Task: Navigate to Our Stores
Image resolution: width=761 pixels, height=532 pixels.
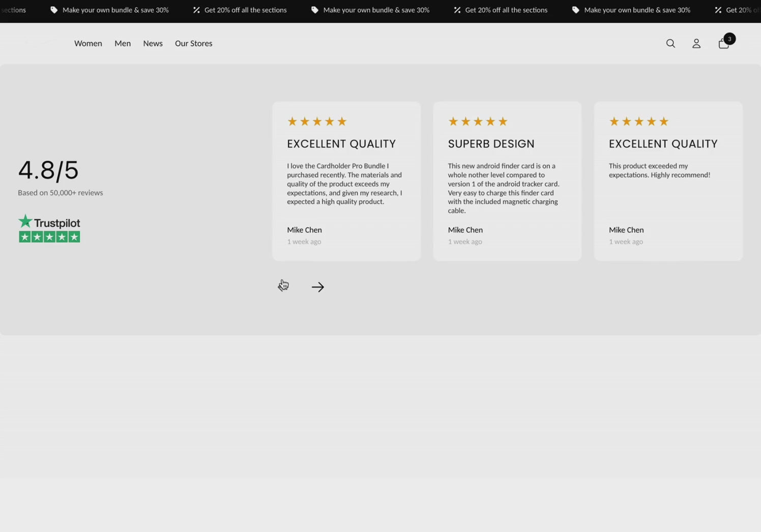Action: pyautogui.click(x=193, y=43)
